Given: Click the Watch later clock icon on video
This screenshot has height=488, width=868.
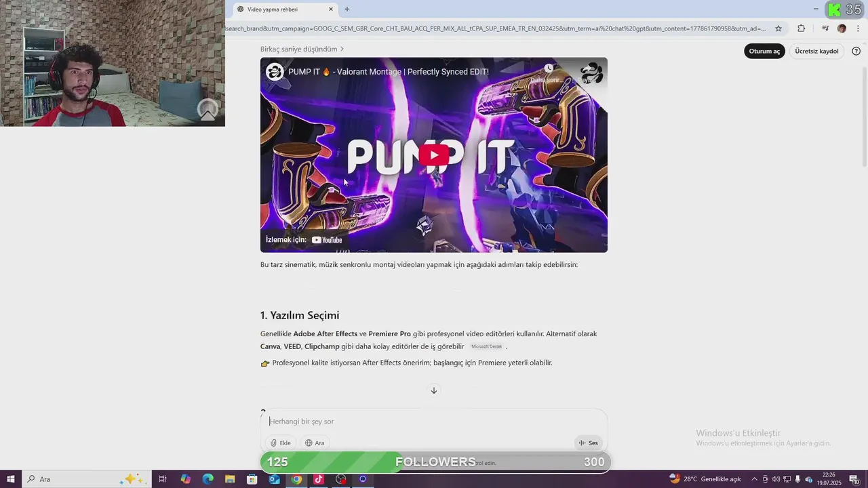Looking at the screenshot, I should pos(548,68).
